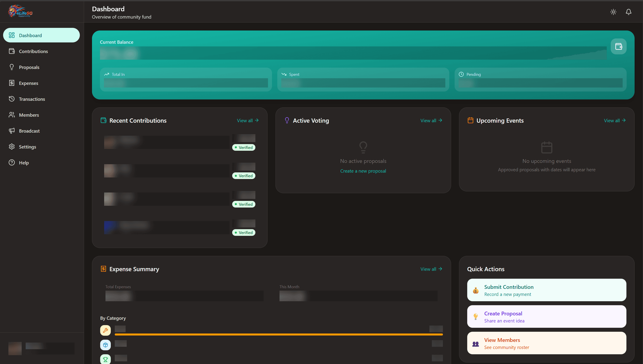
Task: Click the wallet icon in balance card
Action: 618,46
